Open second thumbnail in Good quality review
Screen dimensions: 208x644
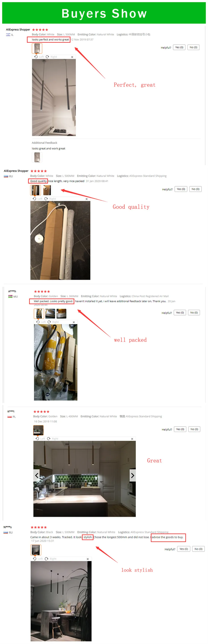point(47,190)
